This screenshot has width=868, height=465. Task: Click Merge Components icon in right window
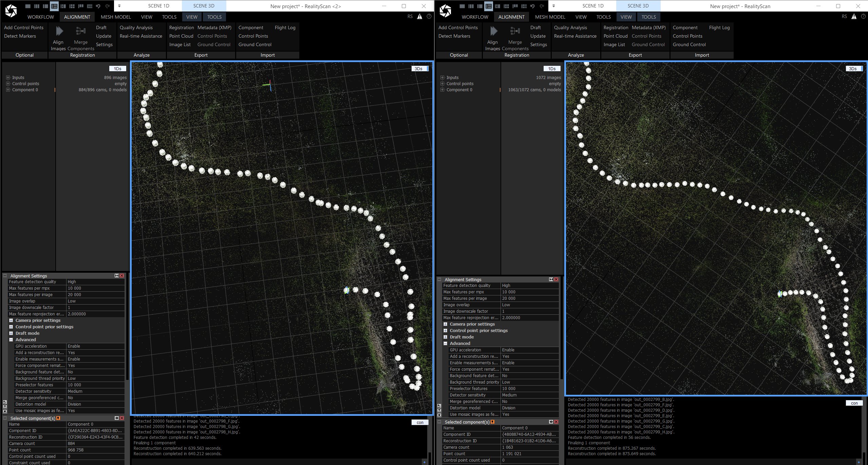tap(515, 31)
